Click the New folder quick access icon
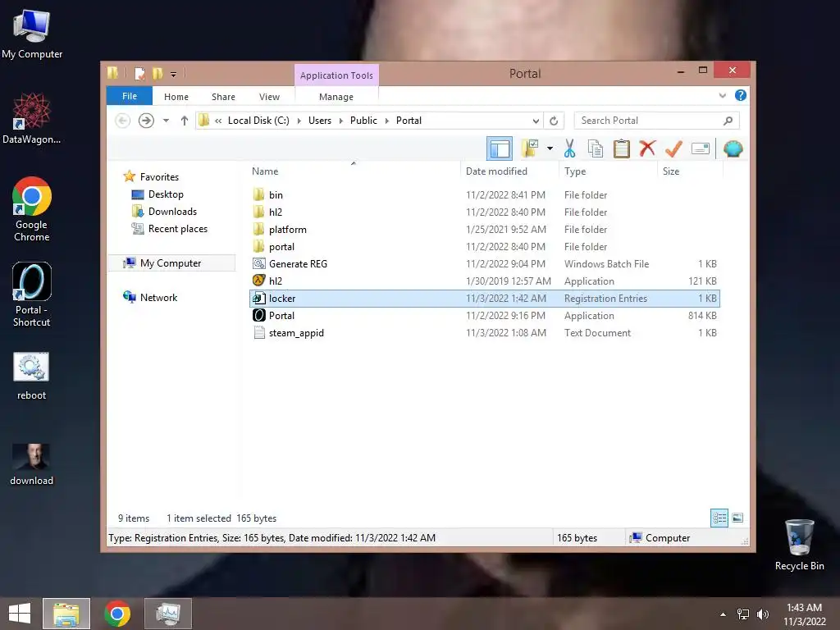Screen dimensions: 840x630 click(x=157, y=73)
